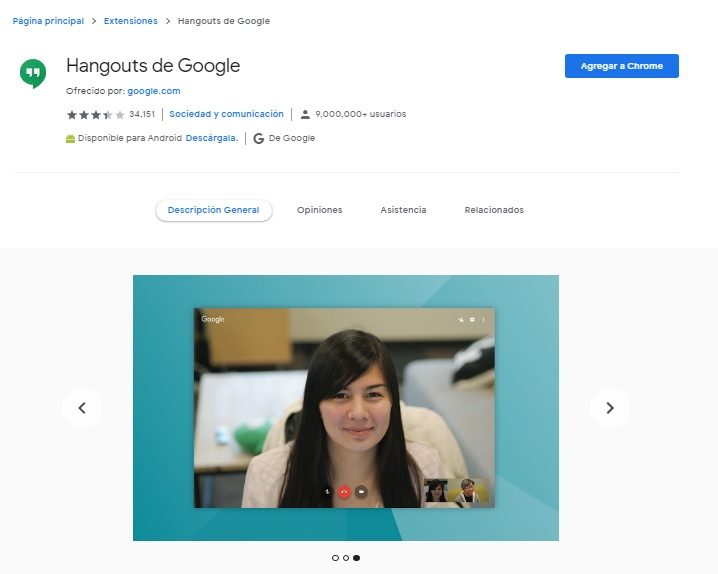This screenshot has height=574, width=718.
Task: Click camera toggle icon in preview
Action: 361,492
